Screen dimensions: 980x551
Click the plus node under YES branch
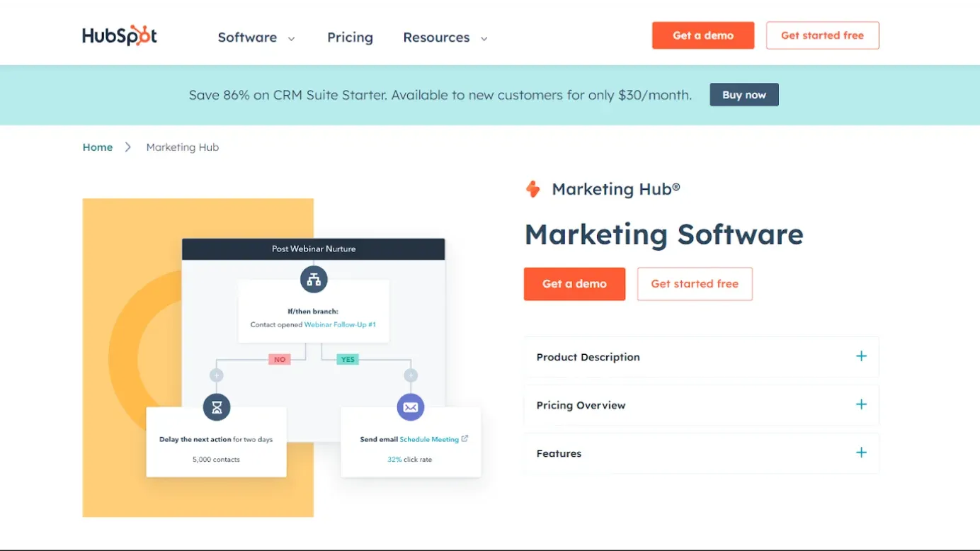click(x=411, y=375)
